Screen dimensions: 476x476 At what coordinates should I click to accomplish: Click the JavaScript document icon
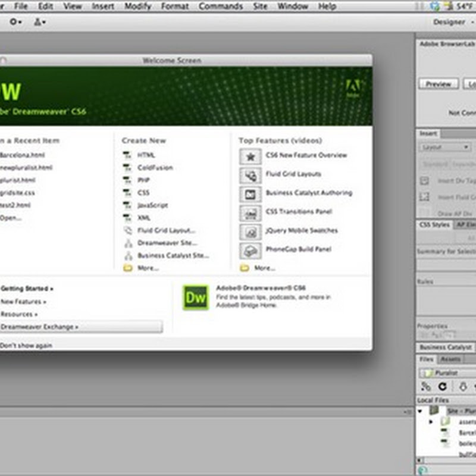point(127,205)
